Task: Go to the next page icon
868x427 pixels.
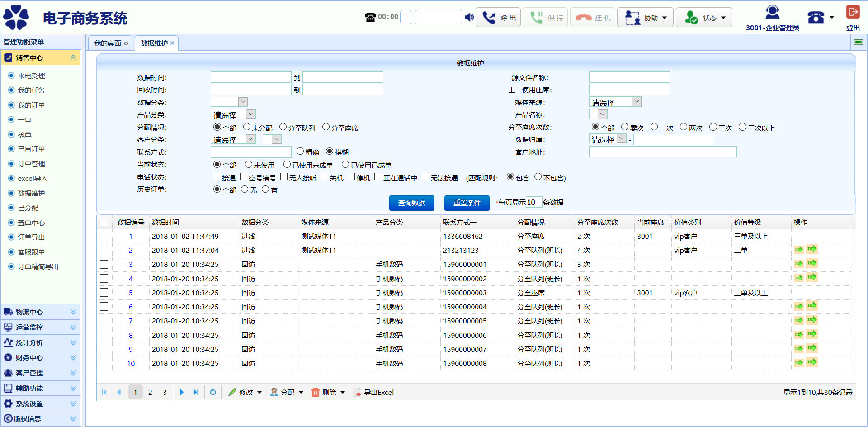Action: 181,392
